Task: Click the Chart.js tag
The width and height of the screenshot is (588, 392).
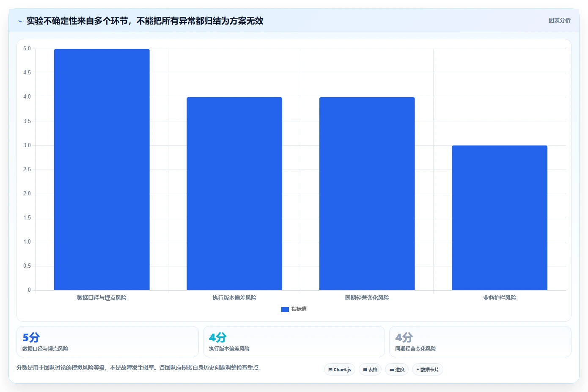Action: (x=340, y=370)
